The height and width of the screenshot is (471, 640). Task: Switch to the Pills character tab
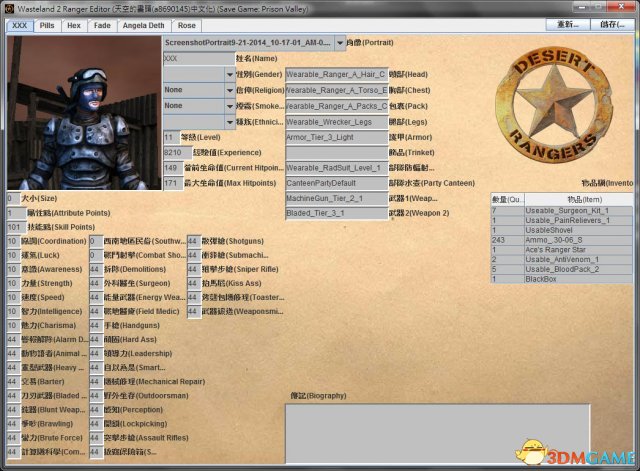[47, 25]
